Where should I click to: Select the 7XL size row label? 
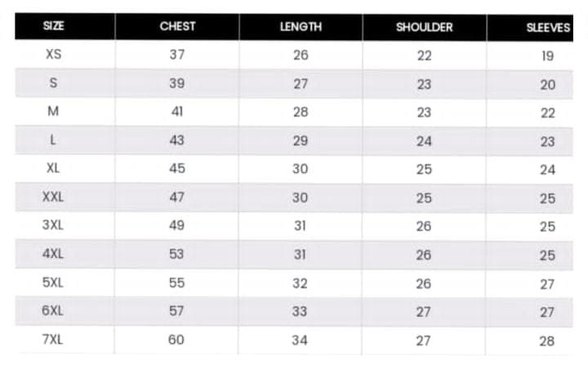coord(52,339)
